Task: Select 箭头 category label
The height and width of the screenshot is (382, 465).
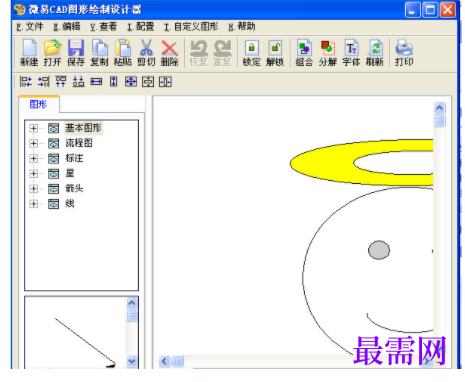Action: pos(74,188)
